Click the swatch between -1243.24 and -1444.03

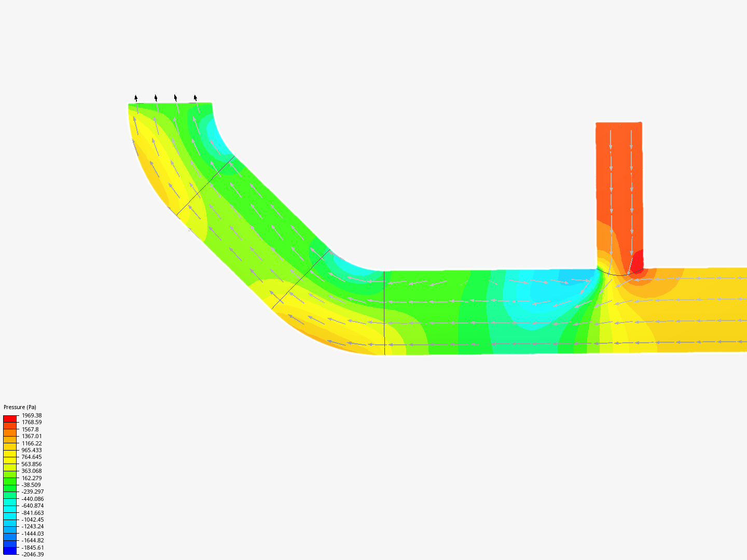tap(10, 530)
